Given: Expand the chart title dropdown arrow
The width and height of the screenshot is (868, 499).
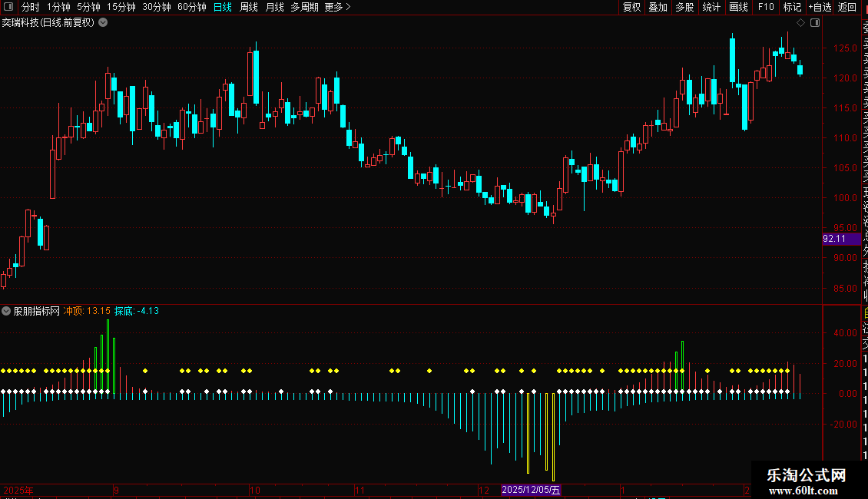Looking at the screenshot, I should click(103, 23).
